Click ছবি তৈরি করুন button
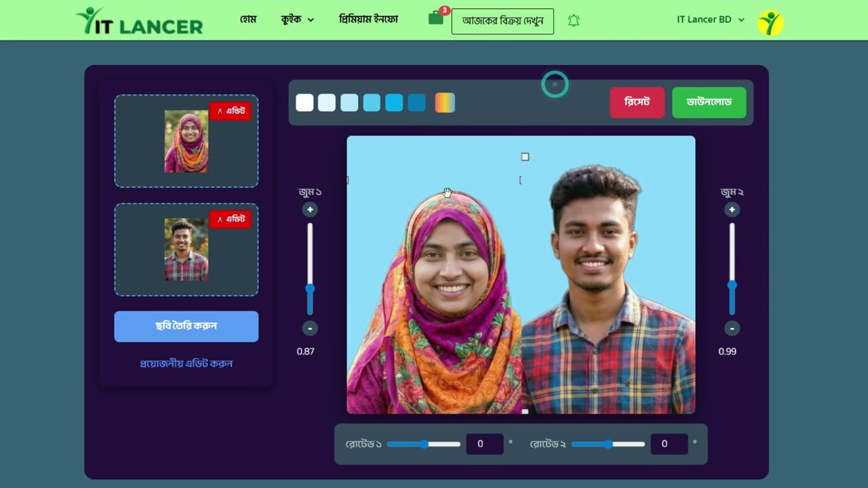The width and height of the screenshot is (868, 488). 186,326
